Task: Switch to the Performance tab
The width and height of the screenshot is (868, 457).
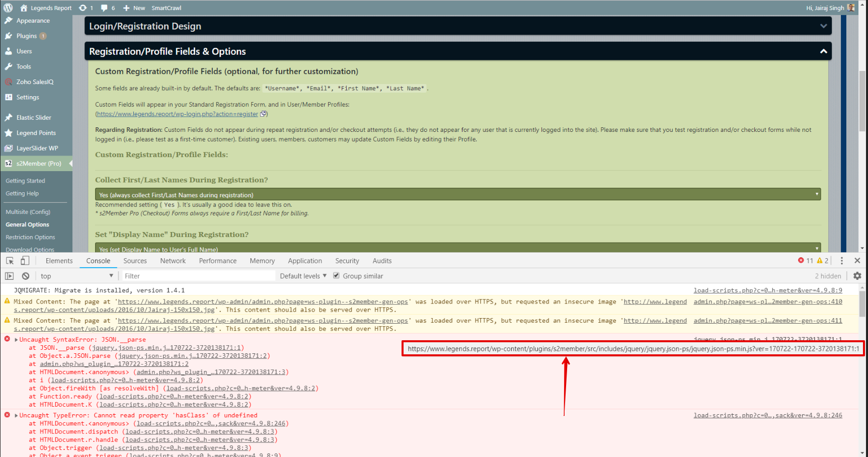Action: pos(217,261)
